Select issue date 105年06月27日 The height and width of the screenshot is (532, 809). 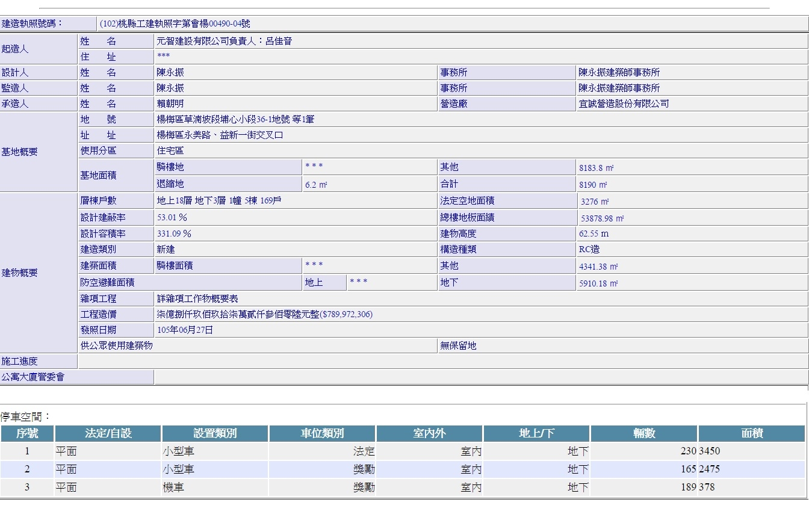pyautogui.click(x=185, y=330)
